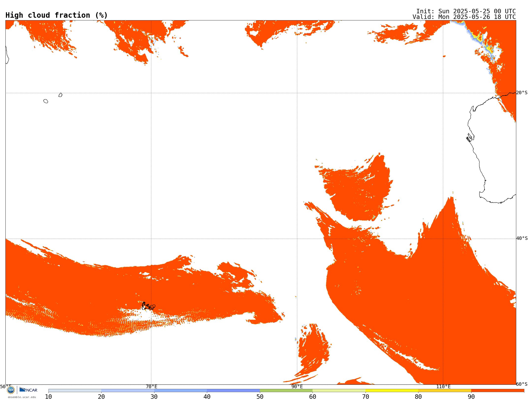This screenshot has width=532, height=400.
Task: Click the 'High cloud fraction (%)' title
Action: pyautogui.click(x=56, y=15)
